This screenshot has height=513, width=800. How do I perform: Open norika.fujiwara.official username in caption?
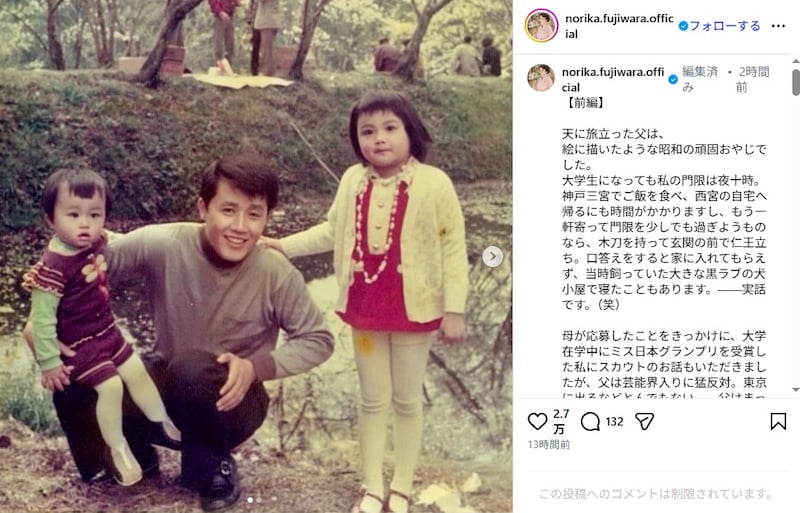(x=613, y=80)
